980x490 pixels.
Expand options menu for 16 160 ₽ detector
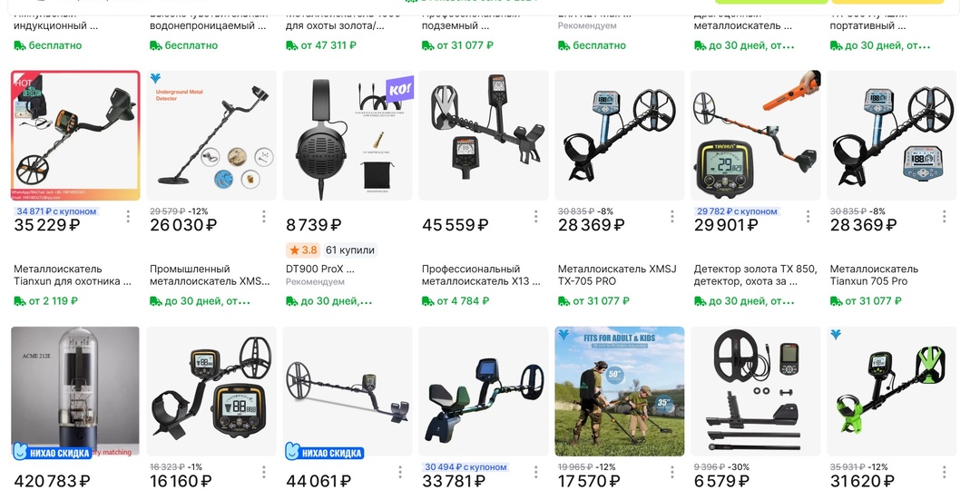pos(264,472)
